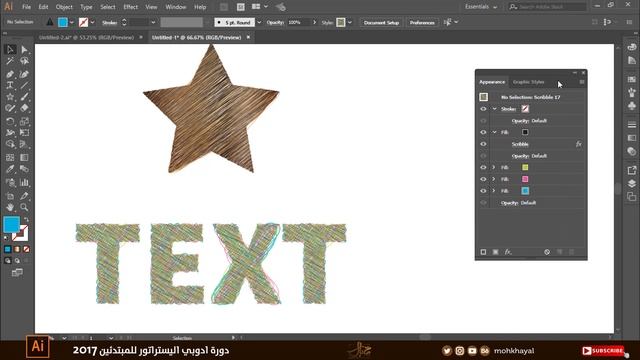640x360 pixels.
Task: Toggle visibility of the Stroke row
Action: coord(483,109)
